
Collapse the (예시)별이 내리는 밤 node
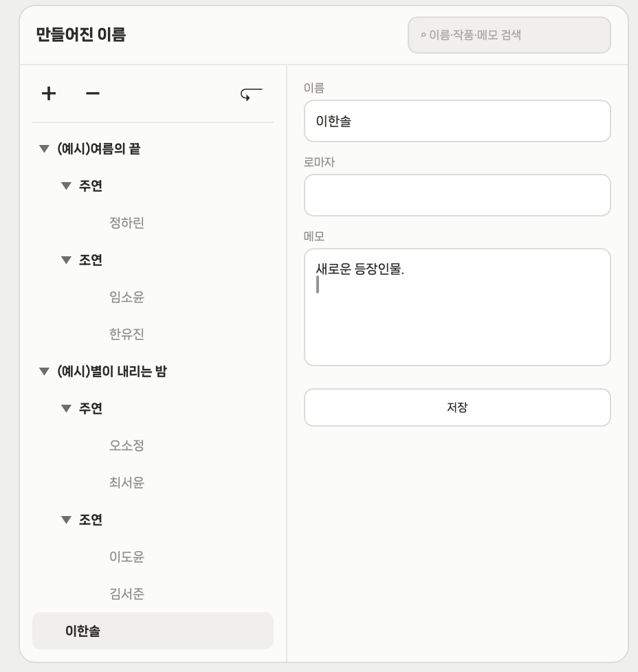(44, 371)
